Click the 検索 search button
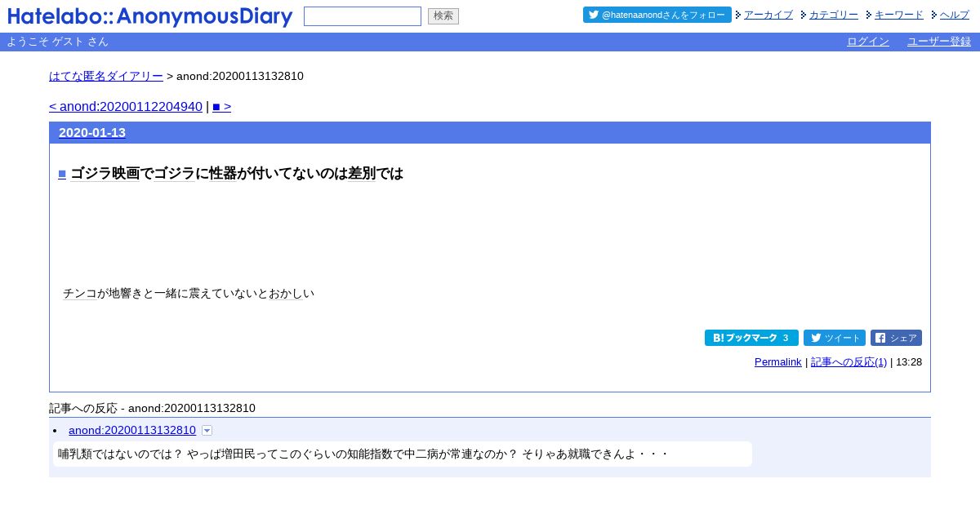980x514 pixels. pos(443,16)
